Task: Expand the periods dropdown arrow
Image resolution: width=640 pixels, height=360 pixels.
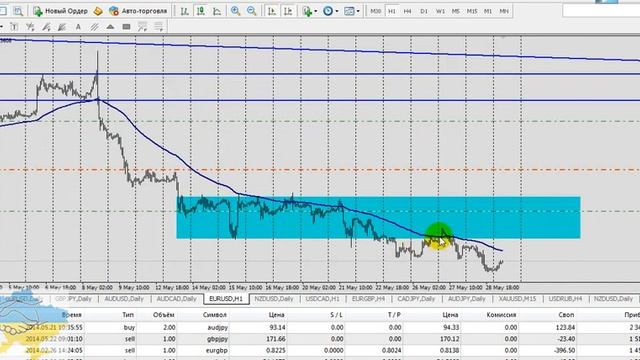Action: point(337,11)
